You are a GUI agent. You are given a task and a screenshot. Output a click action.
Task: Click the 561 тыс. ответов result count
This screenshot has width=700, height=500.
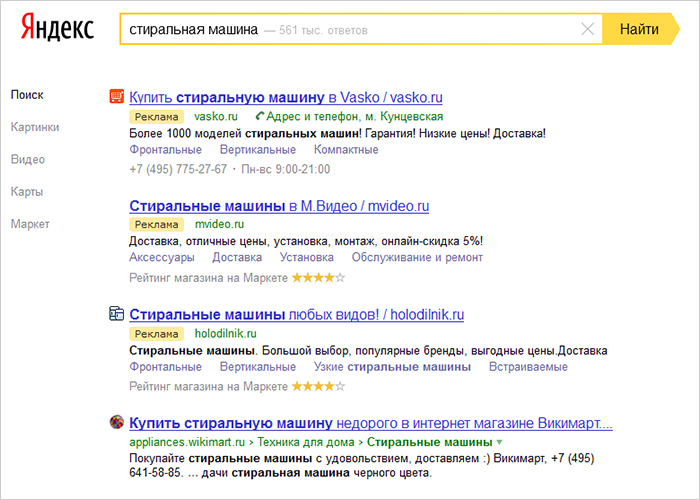[323, 30]
